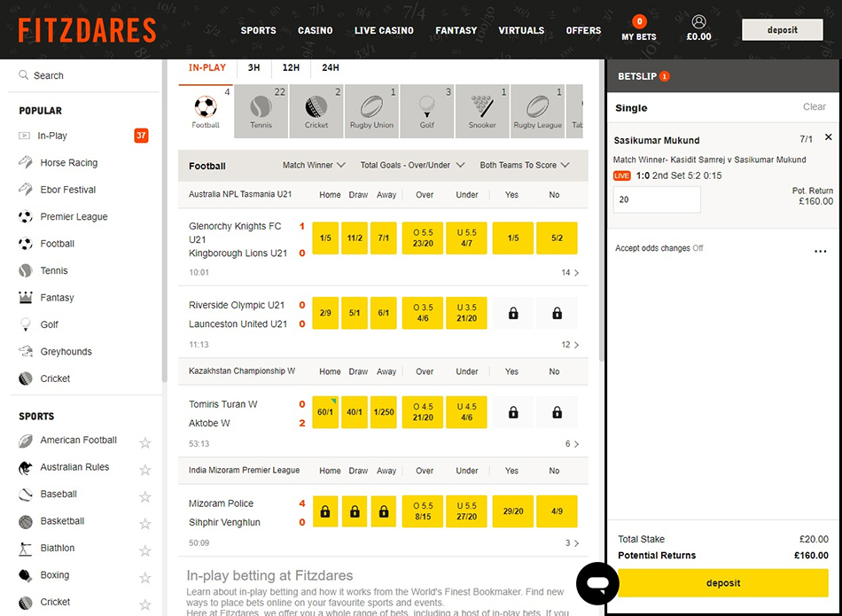This screenshot has width=842, height=616.
Task: Click the Fitzdares logo
Action: pyautogui.click(x=87, y=30)
